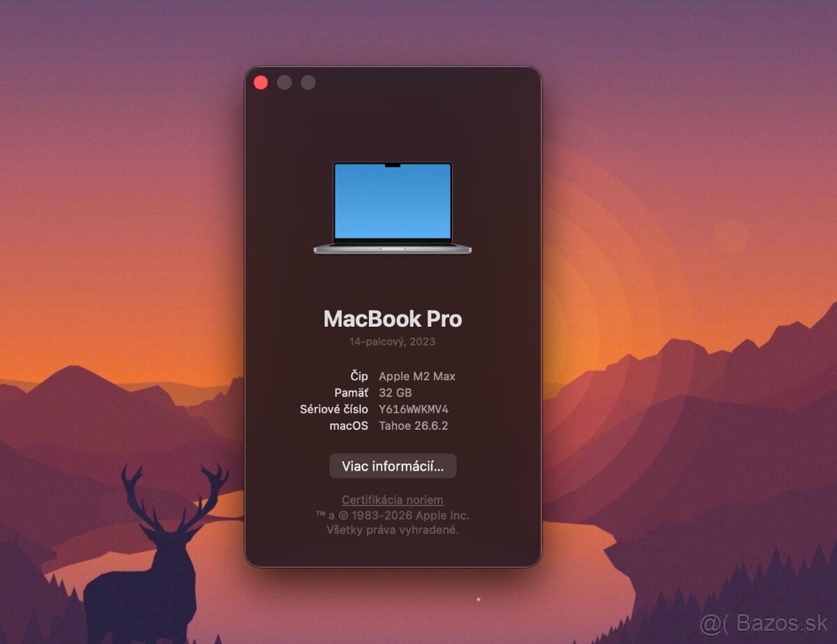Viewport: 837px width, 644px height.
Task: Close the About This Mac window
Action: [x=261, y=83]
